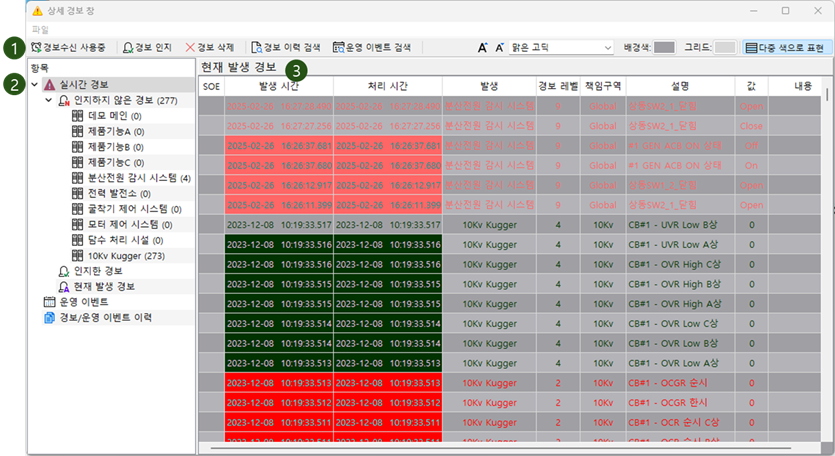
Task: Decrease font size with the smaller A icon
Action: click(x=500, y=47)
